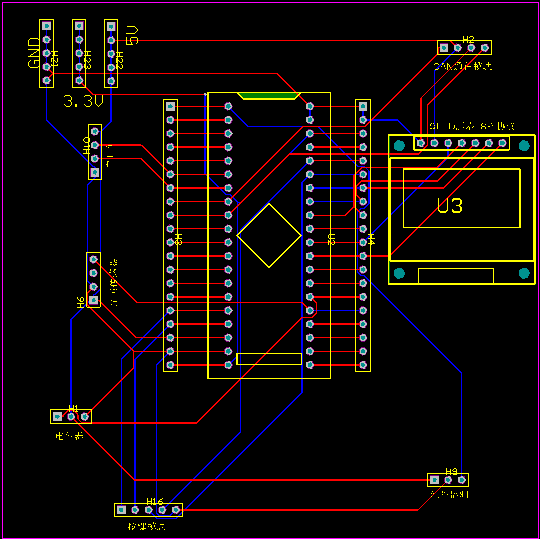Select the GND silkscreen label
The height and width of the screenshot is (539, 540).
click(34, 53)
